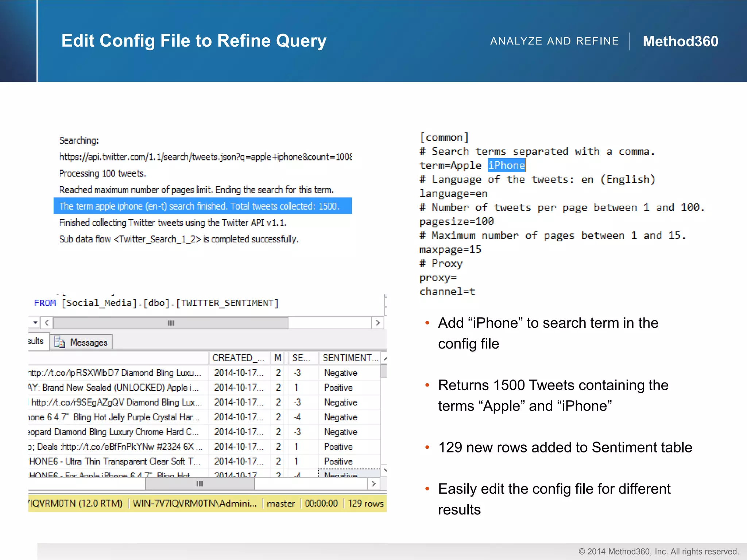Click the ipRSXWIbD7 Diamond Bling tweet cell
Image resolution: width=747 pixels, height=560 pixels.
click(x=118, y=373)
